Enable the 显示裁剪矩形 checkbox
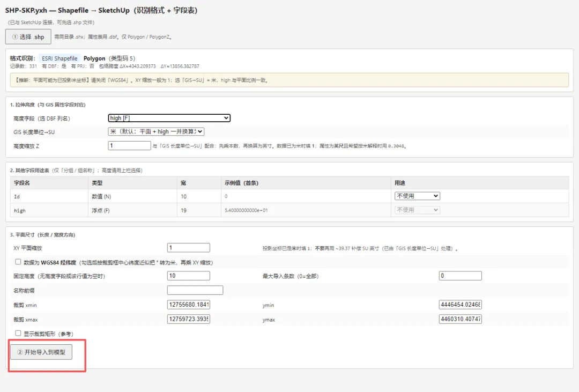Viewport: 579px width, 392px height. (18, 333)
